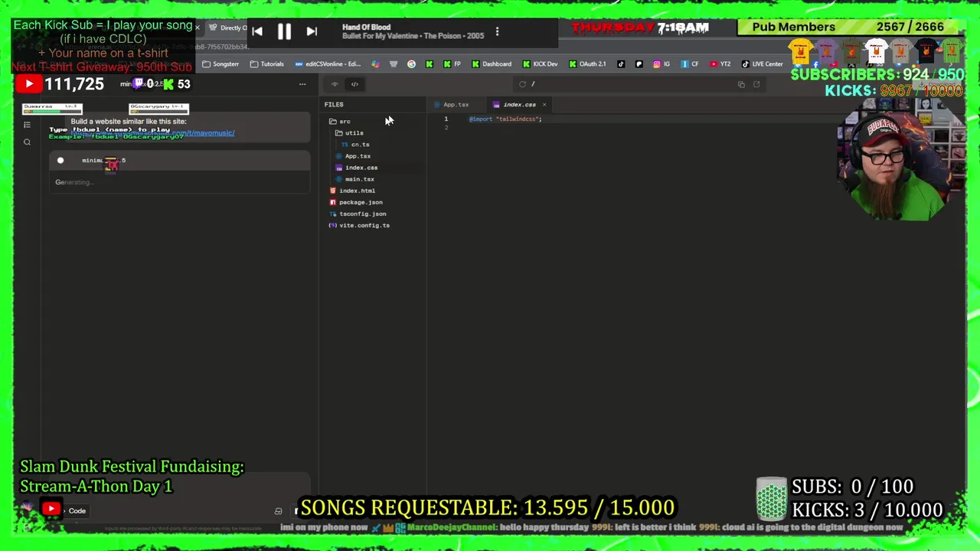Open the editCSVonline bookmark
This screenshot has height=551, width=980.
[x=328, y=64]
